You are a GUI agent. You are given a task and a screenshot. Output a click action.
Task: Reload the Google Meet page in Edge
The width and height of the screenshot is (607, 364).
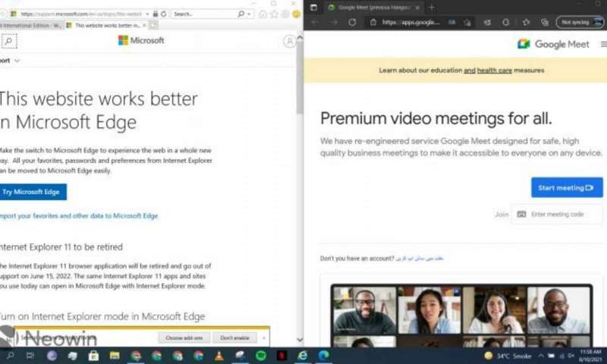(352, 22)
